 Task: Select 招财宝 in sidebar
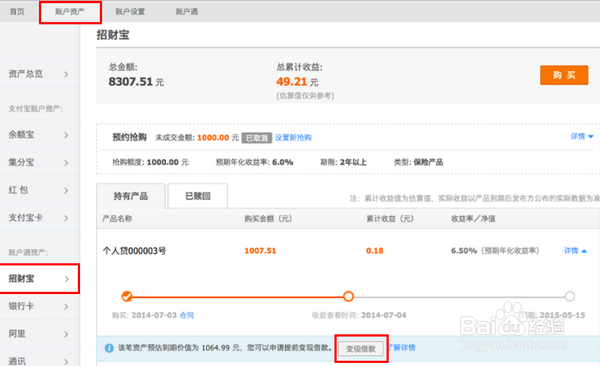[40, 279]
